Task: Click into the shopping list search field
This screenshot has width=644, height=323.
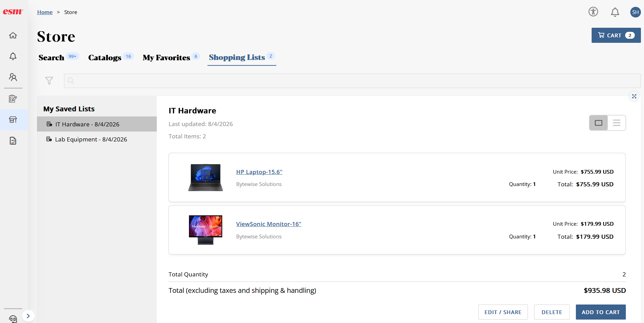Action: point(352,81)
